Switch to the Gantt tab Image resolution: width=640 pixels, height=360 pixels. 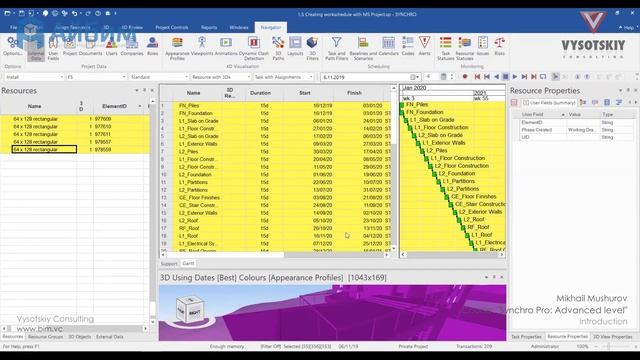click(188, 263)
